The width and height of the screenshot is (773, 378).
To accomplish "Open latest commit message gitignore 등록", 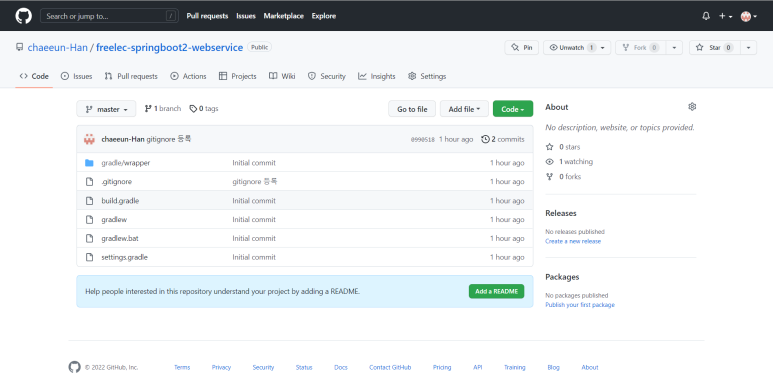I will coord(169,139).
